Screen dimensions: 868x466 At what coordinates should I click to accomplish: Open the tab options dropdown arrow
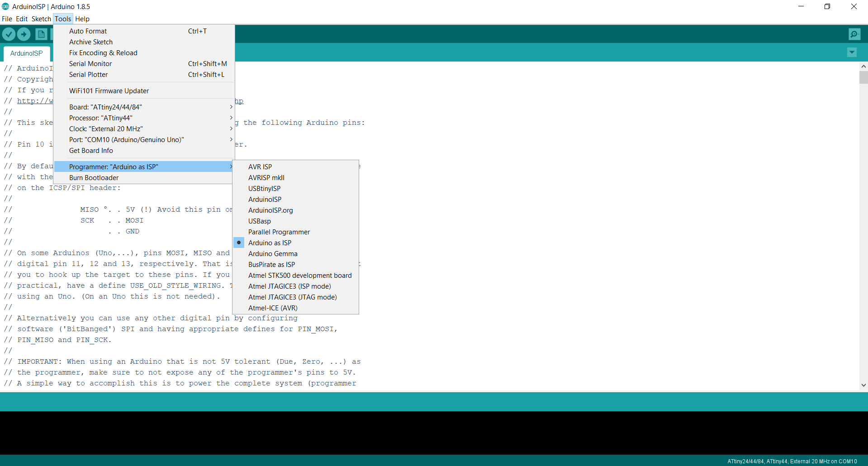pyautogui.click(x=852, y=52)
